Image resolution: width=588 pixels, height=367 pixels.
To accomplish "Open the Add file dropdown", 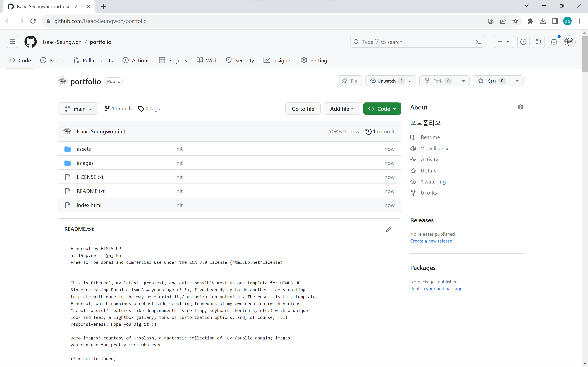I will coord(342,109).
